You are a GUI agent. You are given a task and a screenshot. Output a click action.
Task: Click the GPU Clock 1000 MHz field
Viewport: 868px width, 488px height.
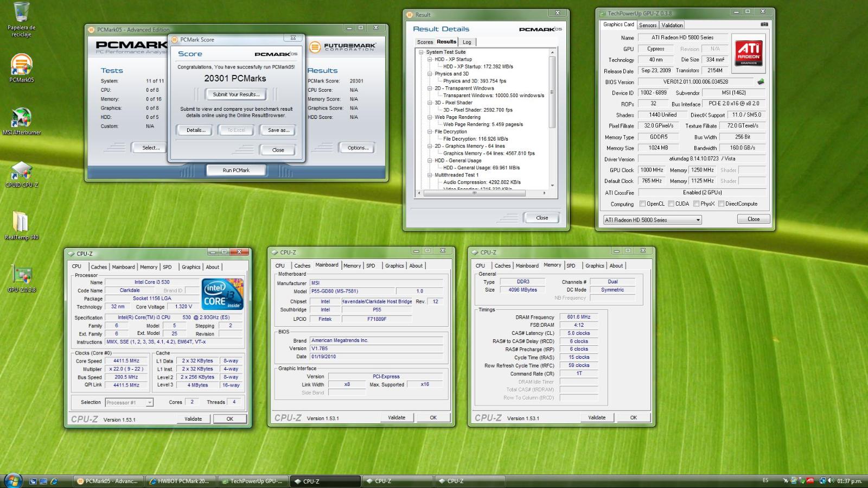[x=652, y=170]
